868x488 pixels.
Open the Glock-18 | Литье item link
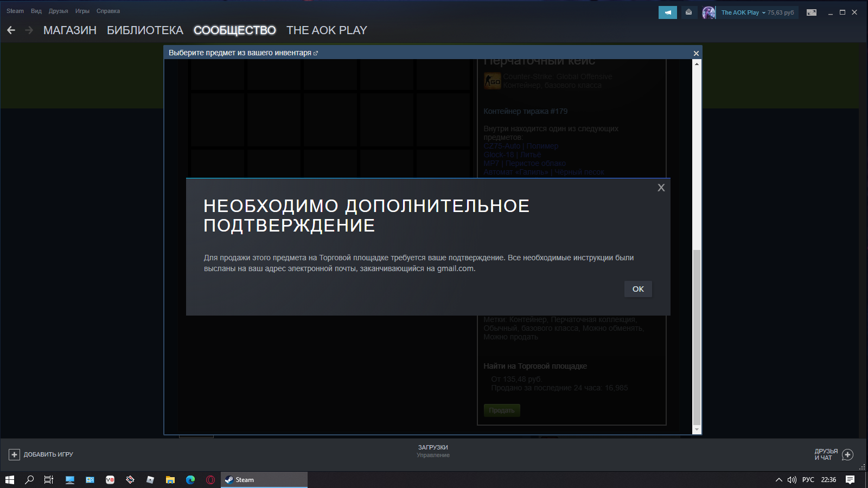click(512, 155)
